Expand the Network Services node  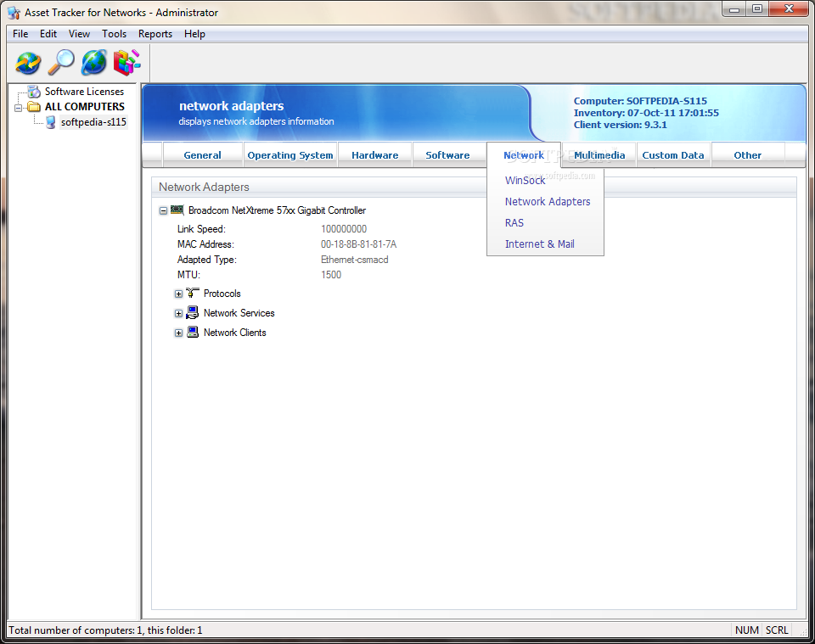click(x=178, y=314)
